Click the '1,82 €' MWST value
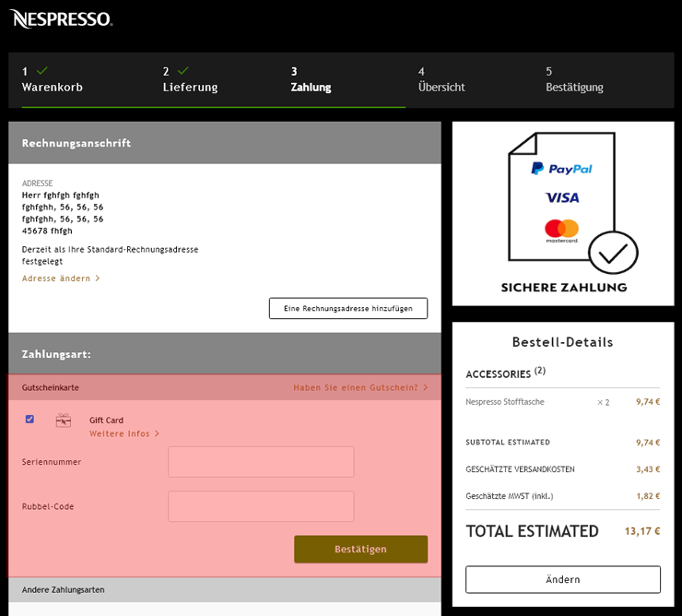Screen dimensions: 682x616 click(648, 496)
